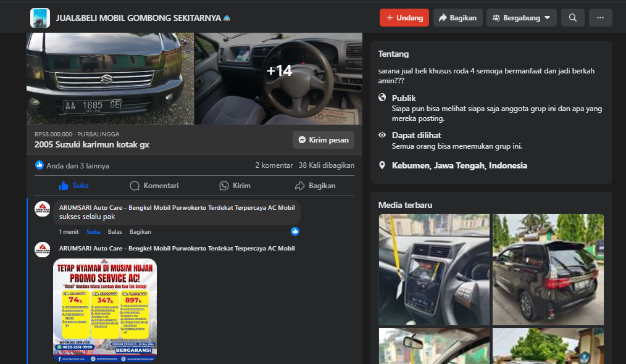Click the 'Tentang' heading
Screen dimensions: 626x364
[x=393, y=54]
